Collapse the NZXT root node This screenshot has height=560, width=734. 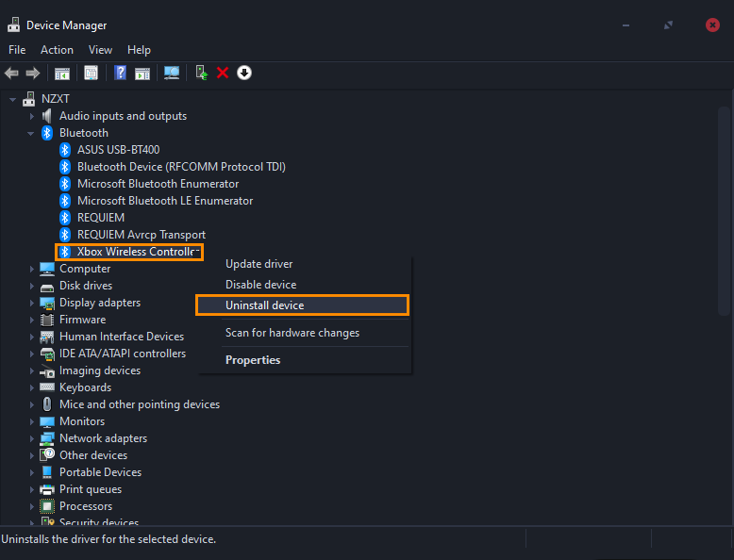coord(12,99)
